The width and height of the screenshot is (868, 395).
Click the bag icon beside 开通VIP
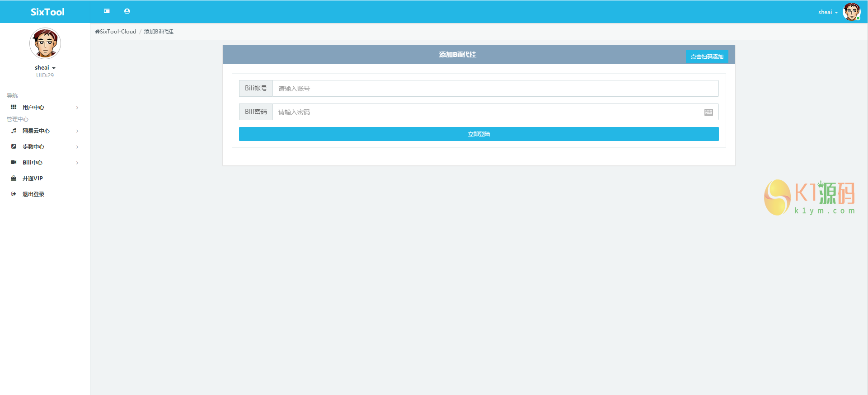tap(14, 178)
